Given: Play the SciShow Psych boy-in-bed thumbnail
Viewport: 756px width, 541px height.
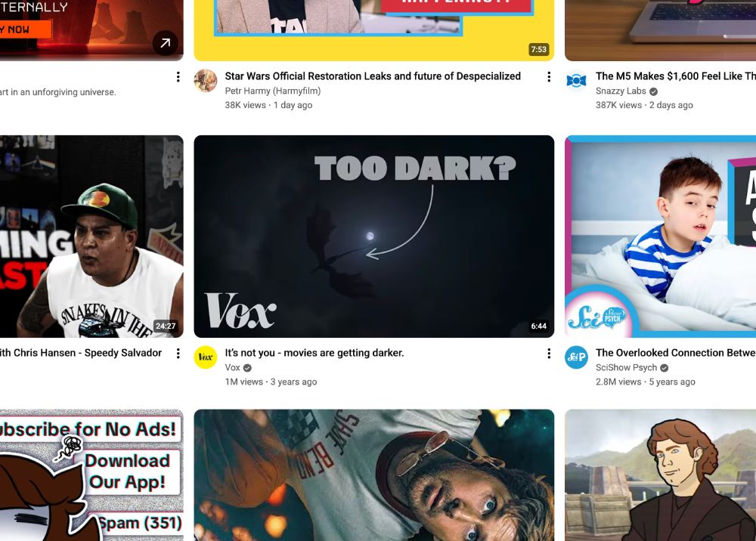Looking at the screenshot, I should [x=660, y=236].
